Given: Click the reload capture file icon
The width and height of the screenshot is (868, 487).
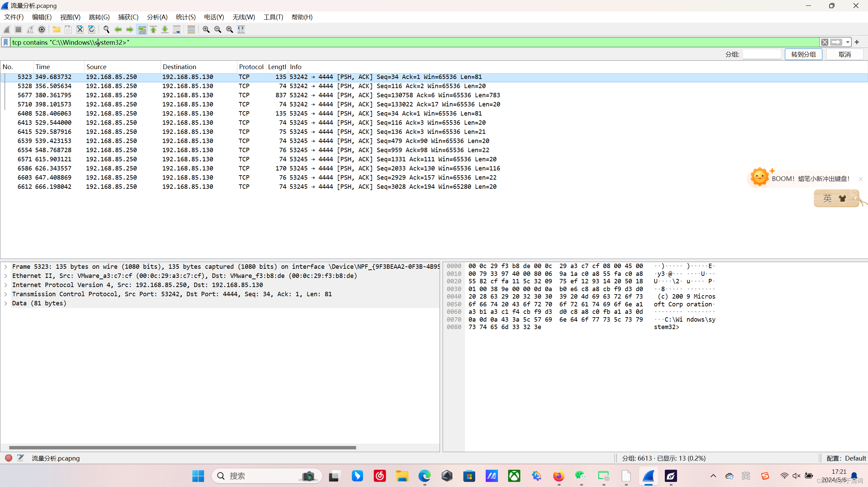Looking at the screenshot, I should point(92,29).
